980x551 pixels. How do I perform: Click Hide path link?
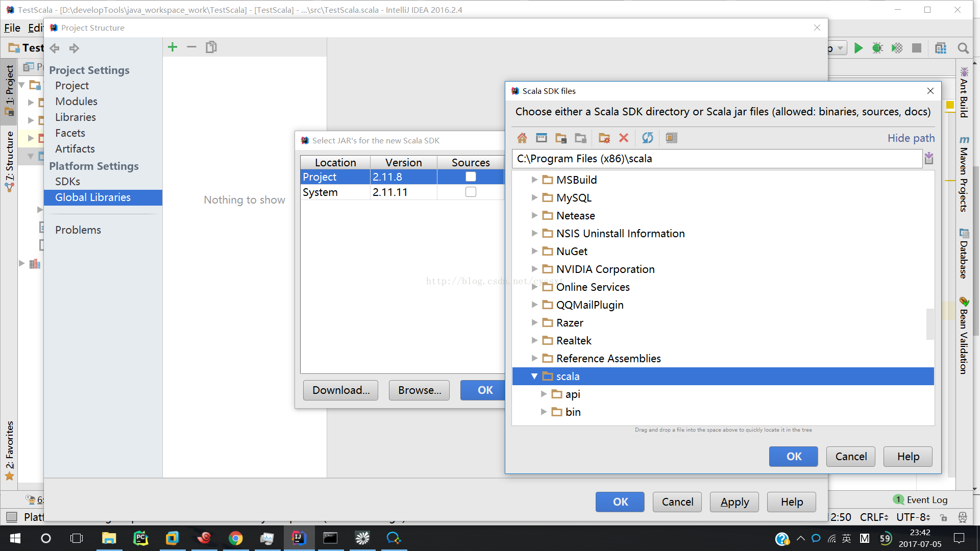tap(911, 138)
